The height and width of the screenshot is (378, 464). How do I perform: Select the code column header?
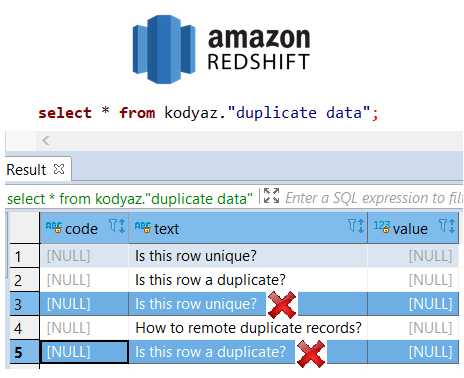click(x=84, y=228)
